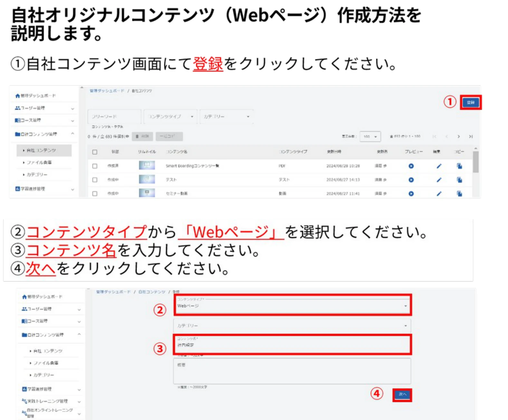Click コンテンツ名 column header

click(177, 152)
